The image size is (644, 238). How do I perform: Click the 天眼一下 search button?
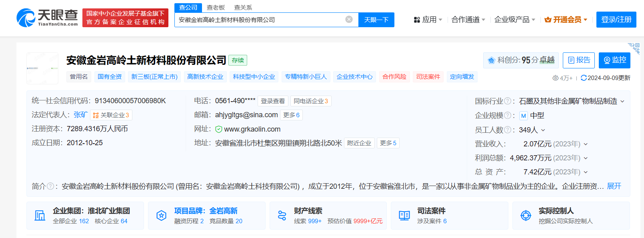click(x=376, y=20)
